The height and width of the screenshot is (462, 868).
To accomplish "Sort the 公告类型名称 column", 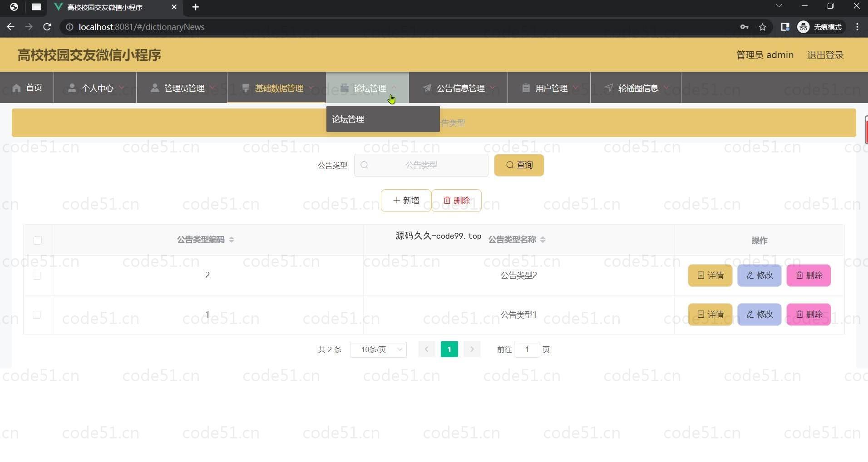I will pyautogui.click(x=543, y=240).
